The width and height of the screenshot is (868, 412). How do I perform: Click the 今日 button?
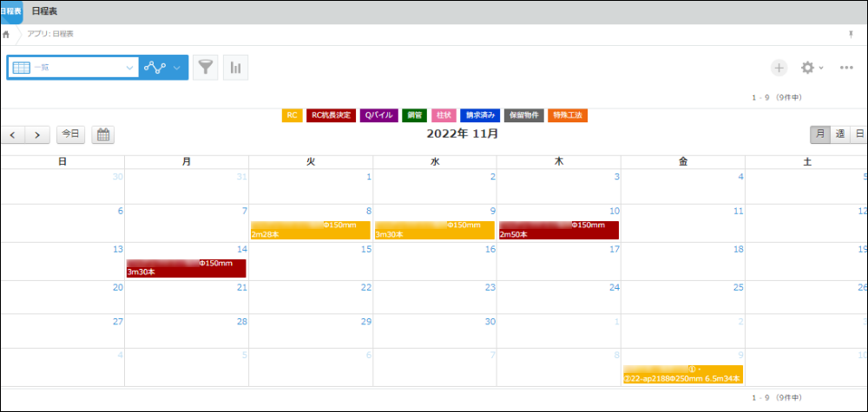[x=70, y=134]
